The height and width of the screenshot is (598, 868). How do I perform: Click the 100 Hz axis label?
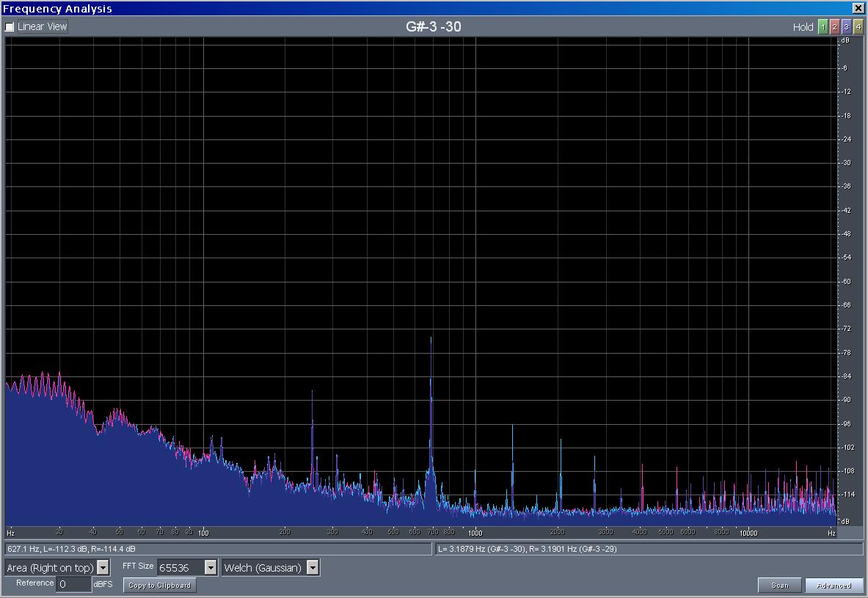(203, 533)
